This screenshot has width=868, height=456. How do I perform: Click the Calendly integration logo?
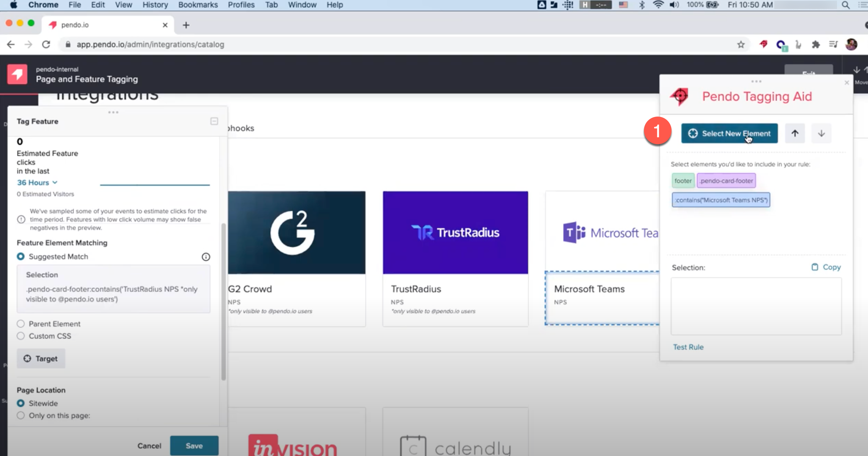point(455,446)
